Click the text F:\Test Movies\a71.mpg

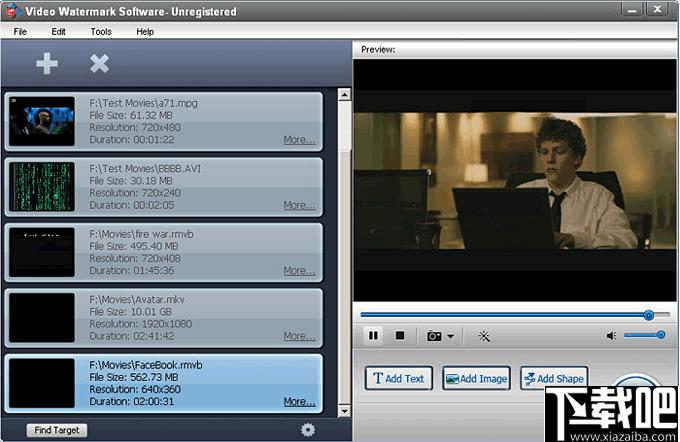(x=143, y=103)
